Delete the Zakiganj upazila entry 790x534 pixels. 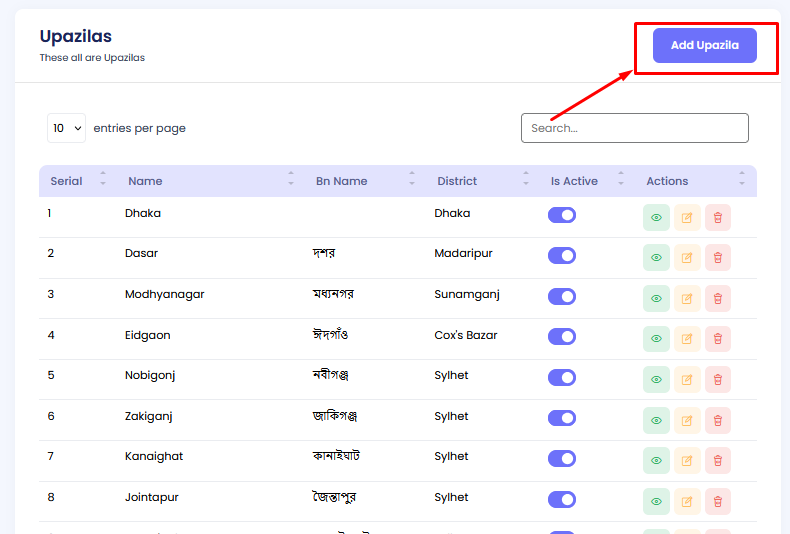click(718, 420)
